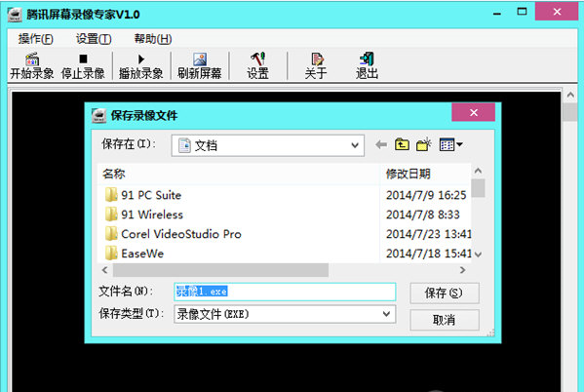Image resolution: width=584 pixels, height=392 pixels.
Task: Exit app via 退出 toolbar icon
Action: click(x=367, y=66)
